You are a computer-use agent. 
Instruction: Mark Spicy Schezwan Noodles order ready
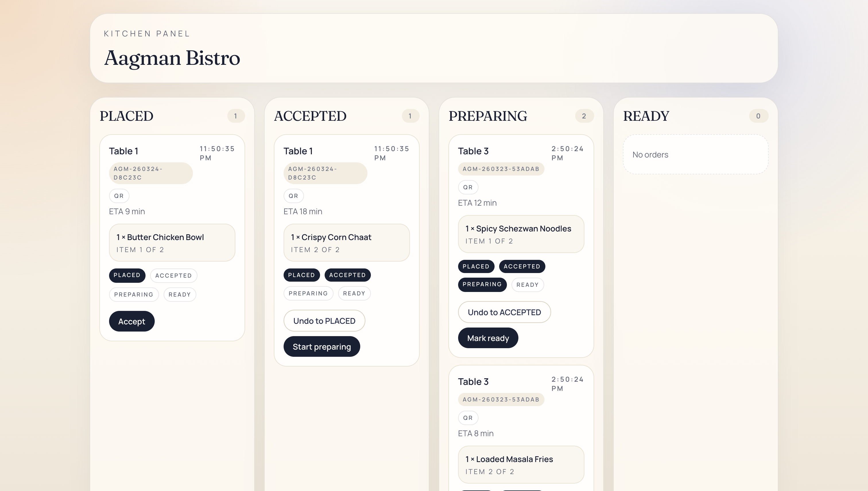[488, 338]
